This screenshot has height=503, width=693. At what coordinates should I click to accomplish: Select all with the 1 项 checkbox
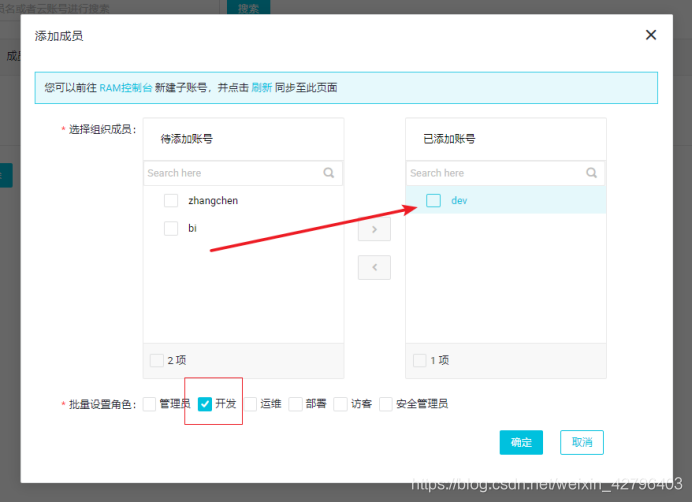419,360
